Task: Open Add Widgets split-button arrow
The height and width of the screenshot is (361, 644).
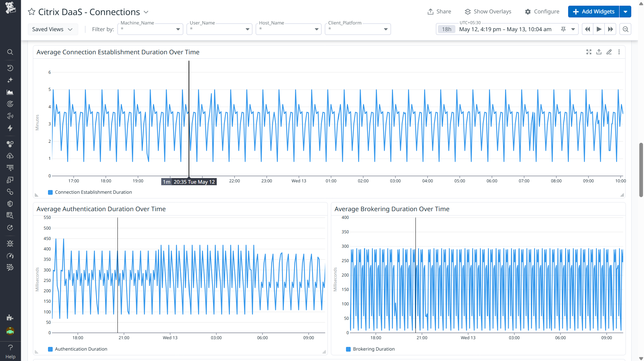Action: click(x=626, y=11)
